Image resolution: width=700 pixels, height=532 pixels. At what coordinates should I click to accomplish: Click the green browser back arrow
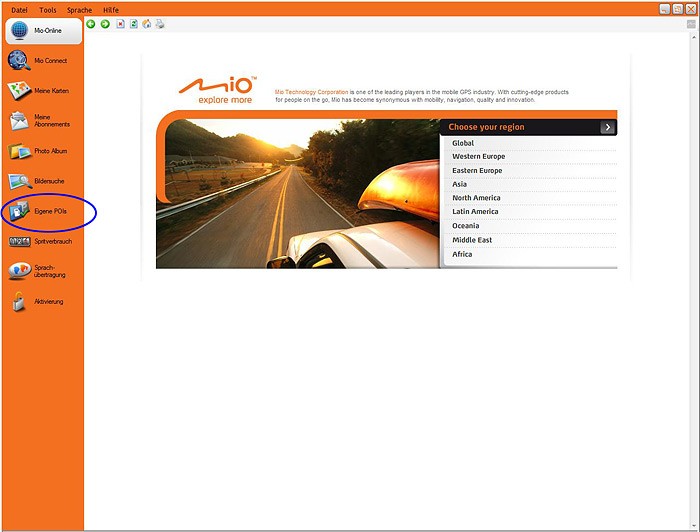91,24
